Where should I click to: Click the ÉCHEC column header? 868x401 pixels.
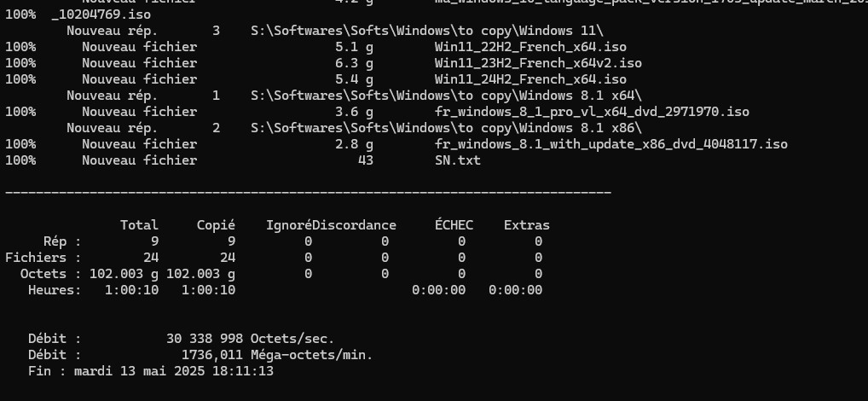coord(454,225)
